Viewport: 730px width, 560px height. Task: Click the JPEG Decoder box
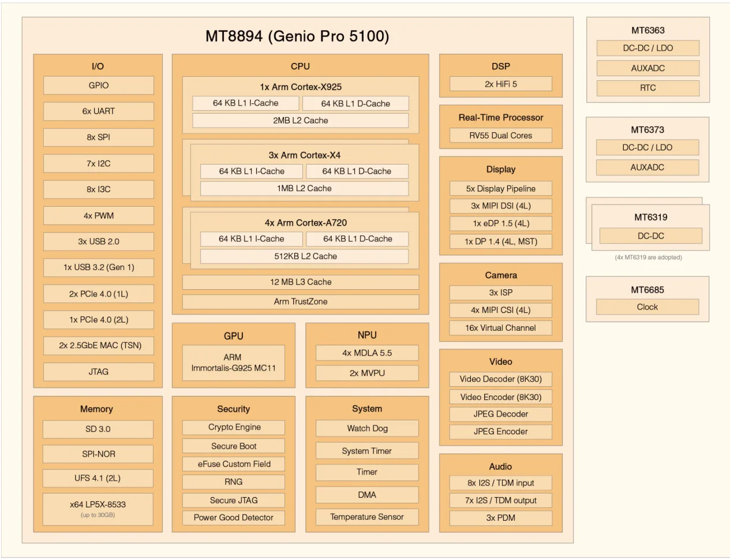(x=501, y=414)
